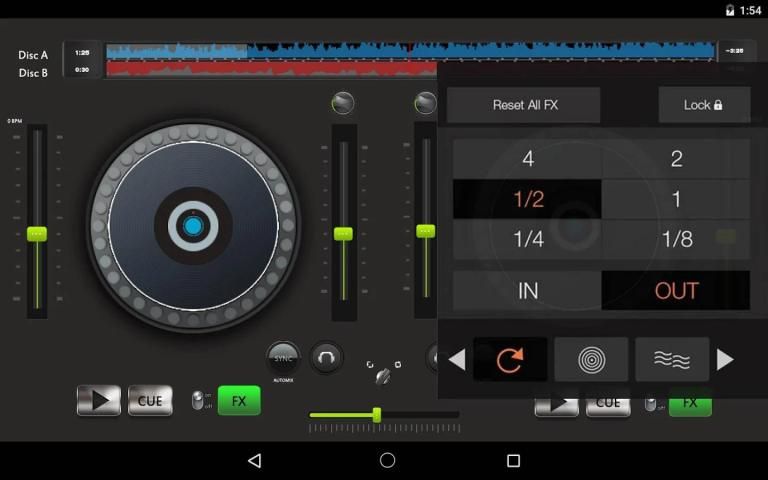The image size is (768, 480).
Task: Pick the wave effect icon
Action: [x=672, y=360]
